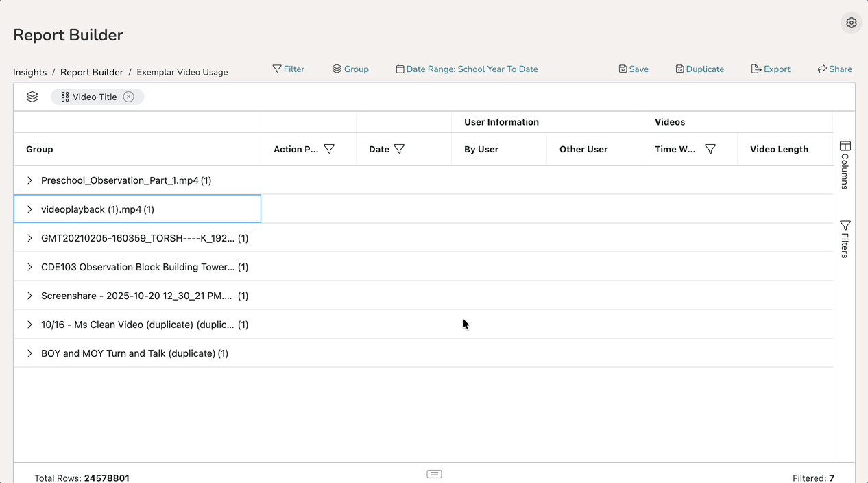Expand Preschool_Observation_Part_1.mp4 group row

(29, 180)
